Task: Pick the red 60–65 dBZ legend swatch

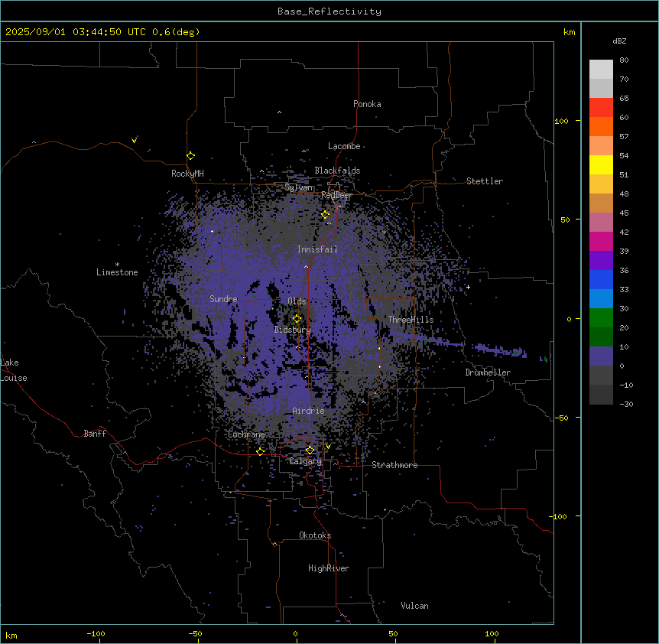Action: (601, 107)
